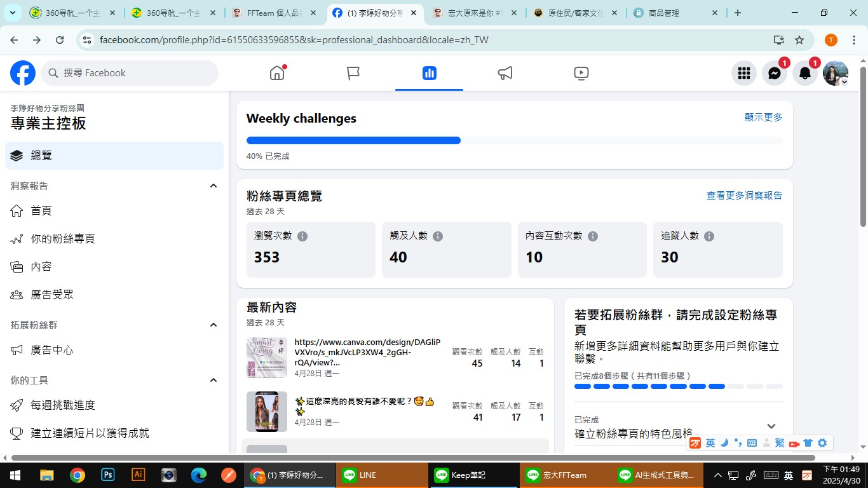The height and width of the screenshot is (488, 868).
Task: Open the Messenger icon
Action: coord(774,73)
